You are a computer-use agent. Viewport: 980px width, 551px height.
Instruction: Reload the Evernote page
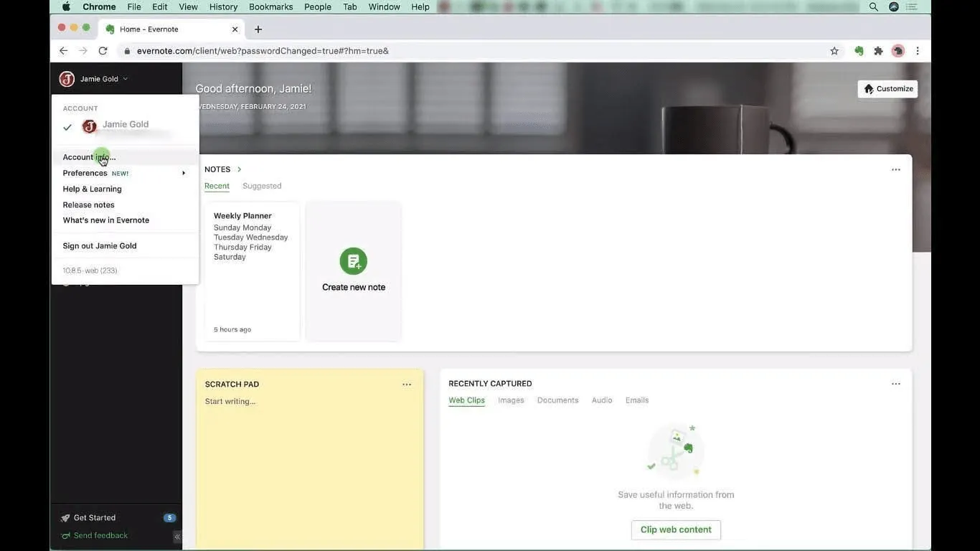(x=103, y=51)
